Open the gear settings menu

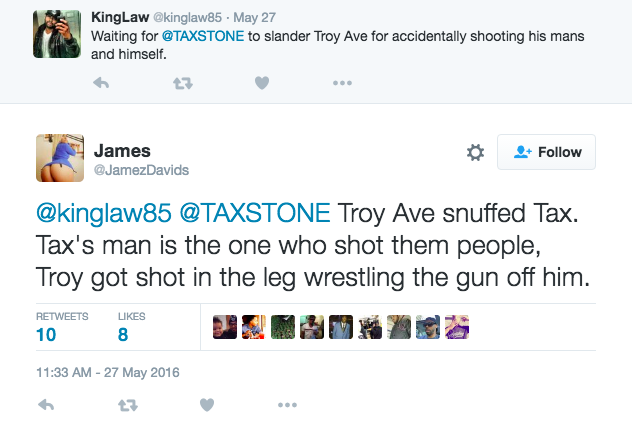(x=475, y=152)
